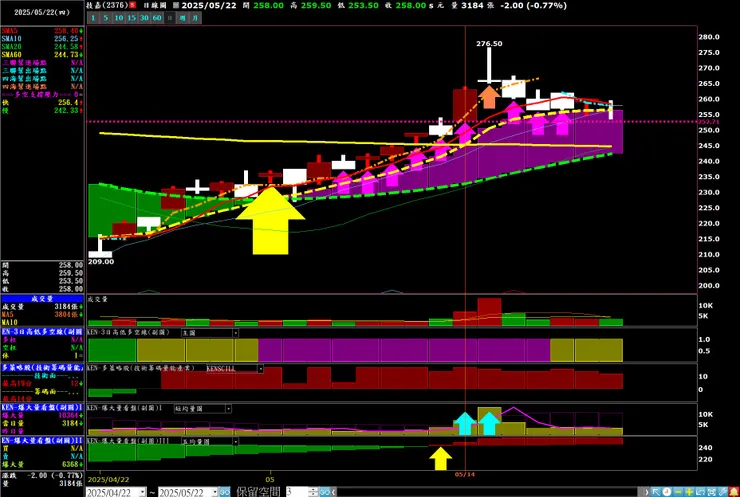Image resolution: width=740 pixels, height=497 pixels.
Task: Click the scroll-left arrow beside the 保留空間 GO button
Action: tap(334, 492)
